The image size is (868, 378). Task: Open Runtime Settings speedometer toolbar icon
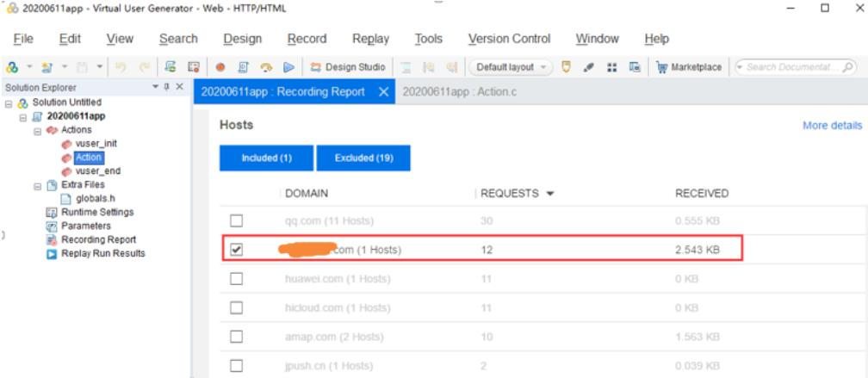tap(266, 67)
